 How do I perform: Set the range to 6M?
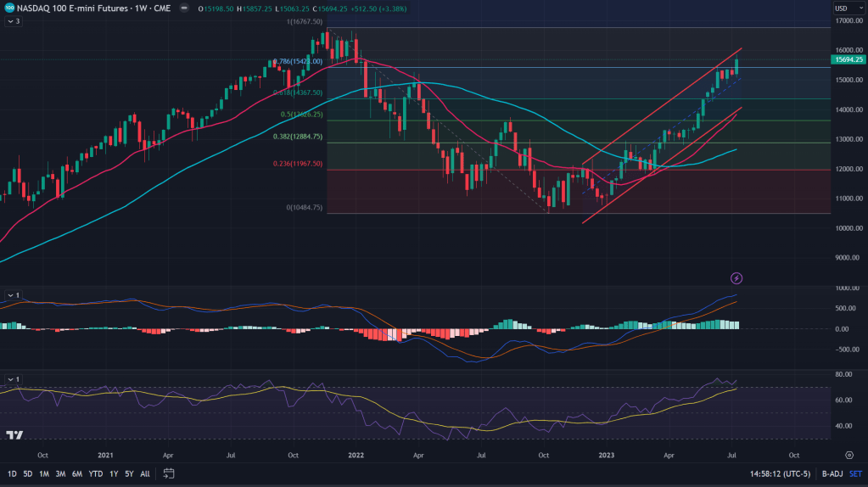click(76, 473)
